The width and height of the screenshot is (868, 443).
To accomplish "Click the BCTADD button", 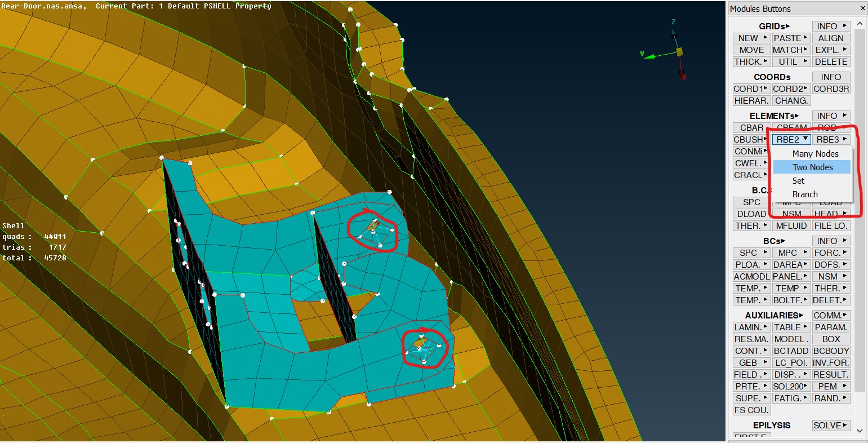I will click(791, 351).
